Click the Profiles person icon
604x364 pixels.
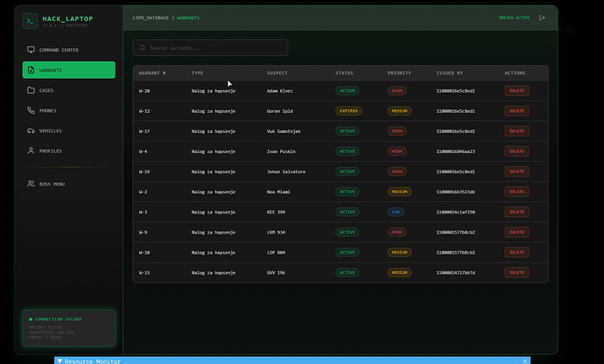31,150
